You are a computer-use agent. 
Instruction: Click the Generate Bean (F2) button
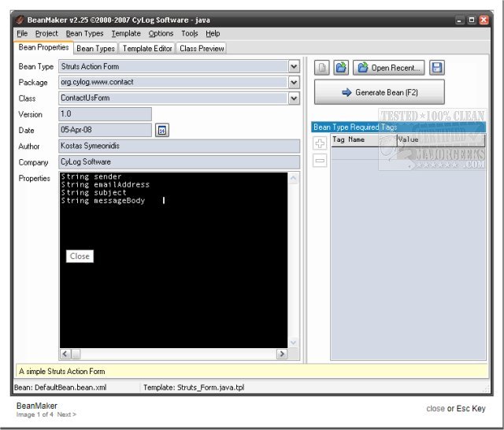(x=379, y=92)
